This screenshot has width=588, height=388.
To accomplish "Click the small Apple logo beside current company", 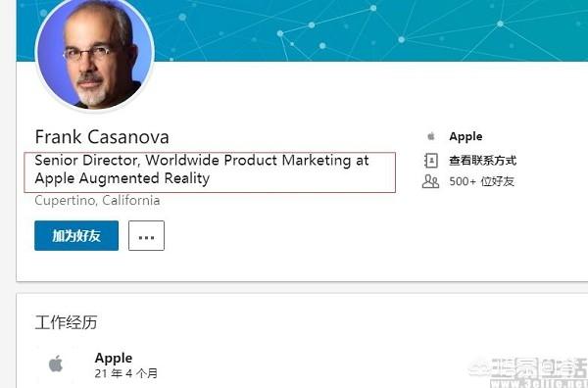I will pos(431,136).
